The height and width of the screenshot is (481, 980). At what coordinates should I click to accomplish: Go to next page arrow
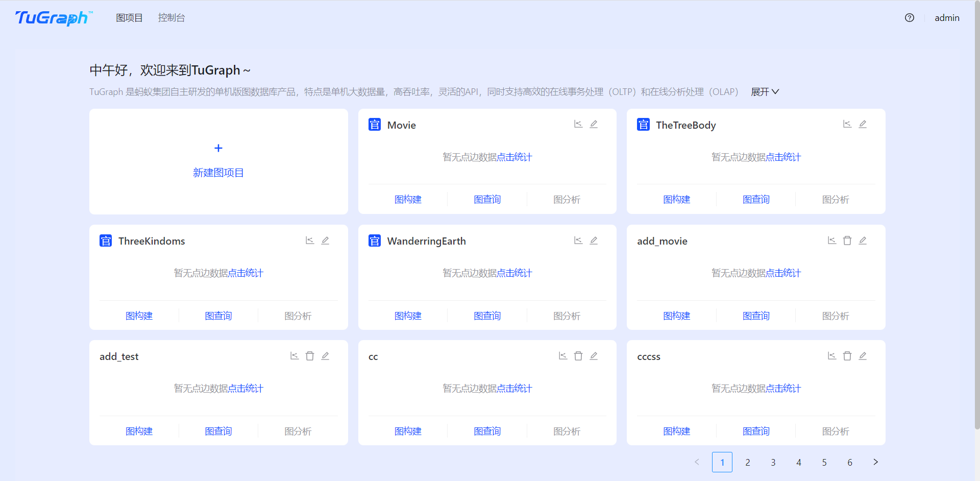click(875, 462)
